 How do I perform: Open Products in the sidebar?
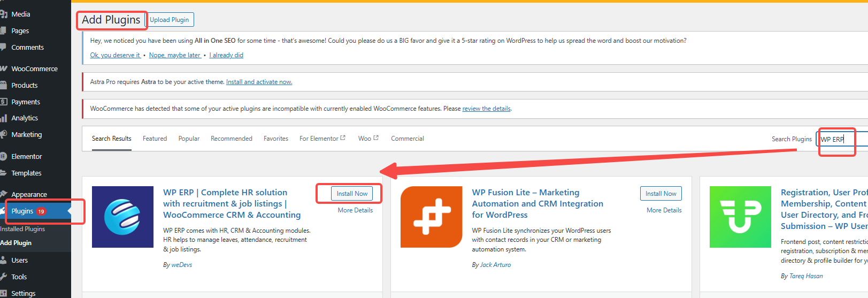25,86
